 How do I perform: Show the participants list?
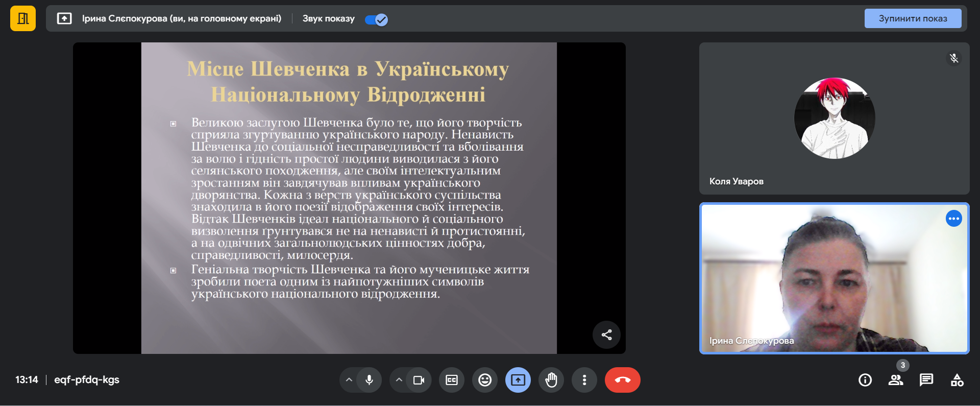pyautogui.click(x=896, y=380)
